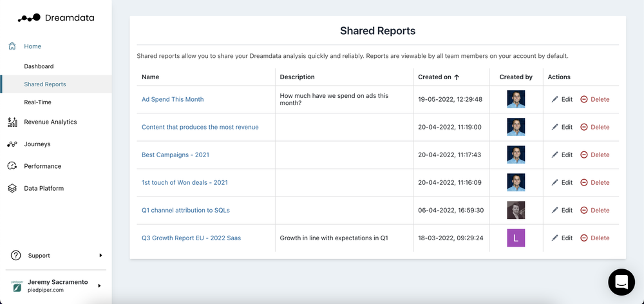This screenshot has height=304, width=644.
Task: Click delete circle icon for Q3 Growth Report EU
Action: tap(584, 238)
